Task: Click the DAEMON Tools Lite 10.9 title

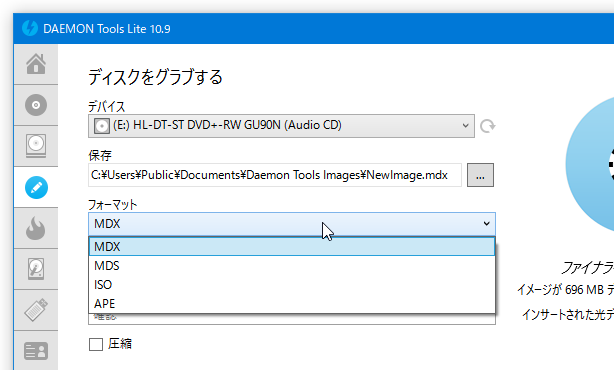Action: (107, 29)
